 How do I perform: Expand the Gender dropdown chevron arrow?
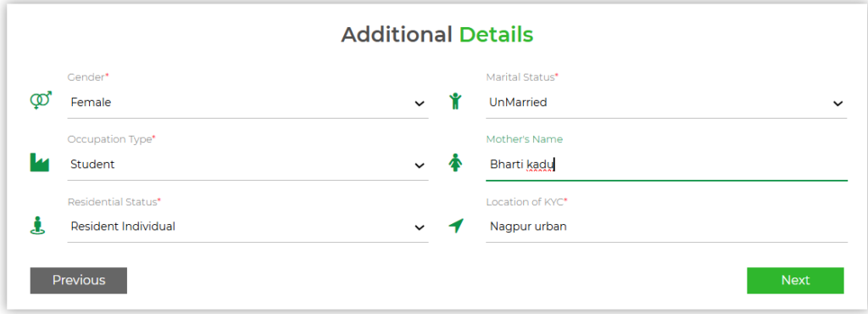pos(420,104)
